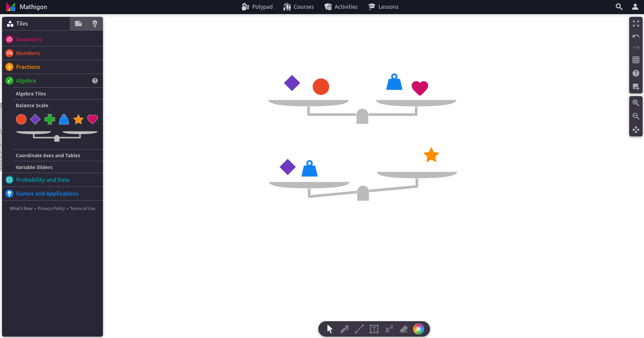Open Algebra help question icon
Image resolution: width=644 pixels, height=338 pixels.
[x=95, y=81]
